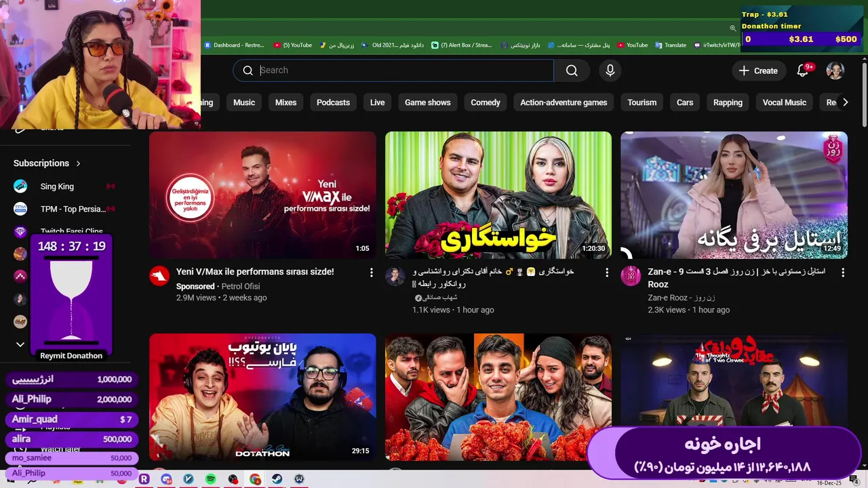This screenshot has height=488, width=868.
Task: Open the browser zoom indicator icon
Action: click(x=732, y=28)
